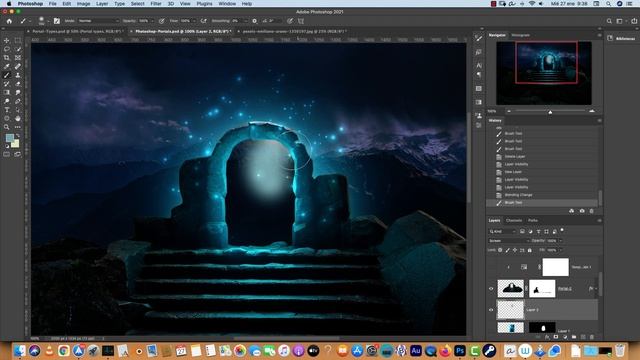Viewport: 640px width, 360px height.
Task: Open the Flow value dropdown
Action: 193,21
